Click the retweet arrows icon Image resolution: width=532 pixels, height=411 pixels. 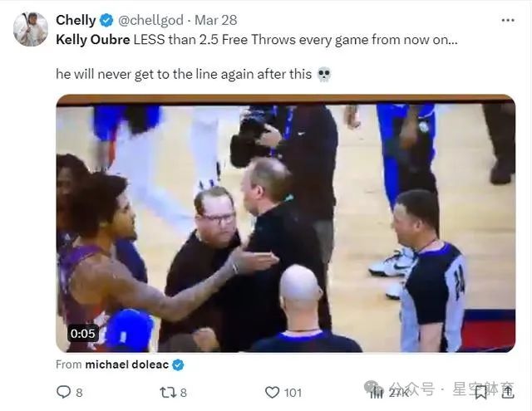coord(167,393)
